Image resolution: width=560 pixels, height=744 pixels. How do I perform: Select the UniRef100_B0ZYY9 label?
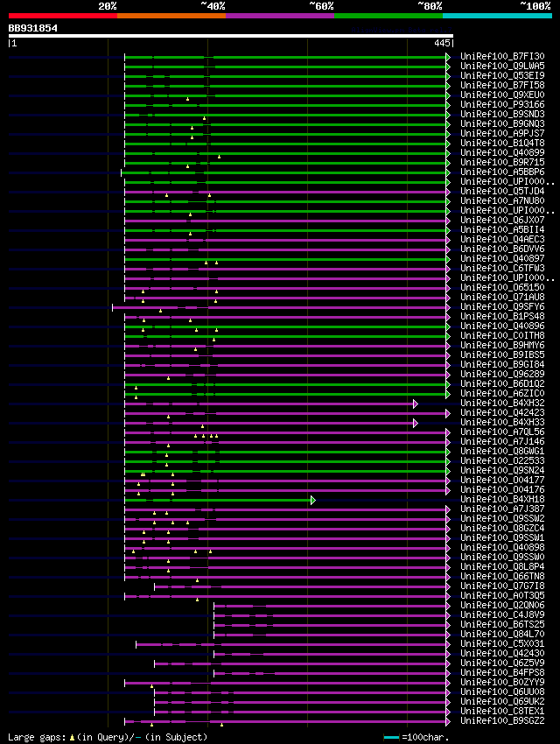(502, 682)
